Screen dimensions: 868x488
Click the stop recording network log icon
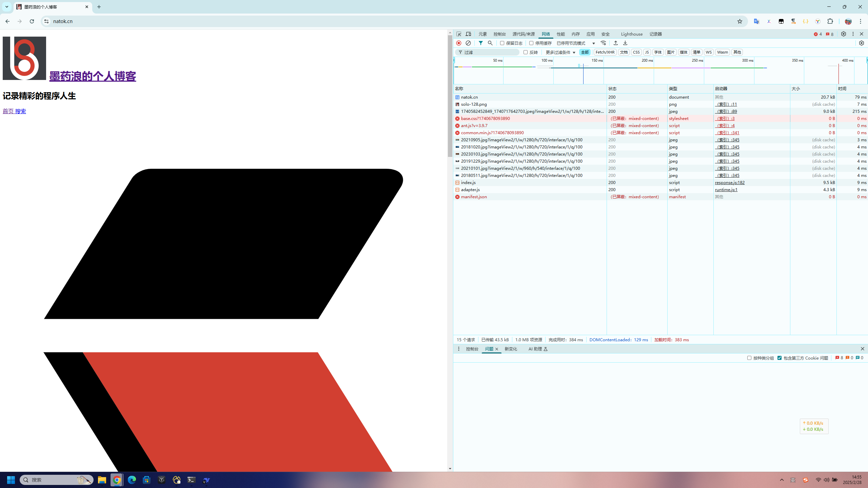[x=459, y=43]
